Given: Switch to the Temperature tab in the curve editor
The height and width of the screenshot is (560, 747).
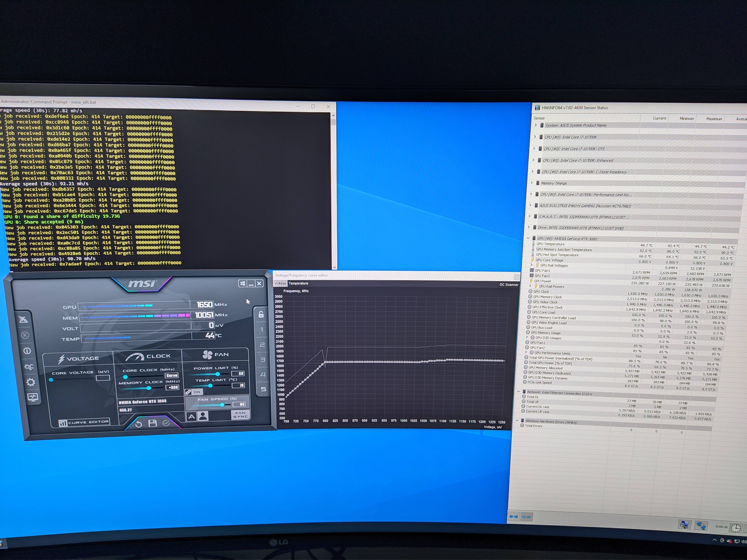Looking at the screenshot, I should tap(298, 283).
